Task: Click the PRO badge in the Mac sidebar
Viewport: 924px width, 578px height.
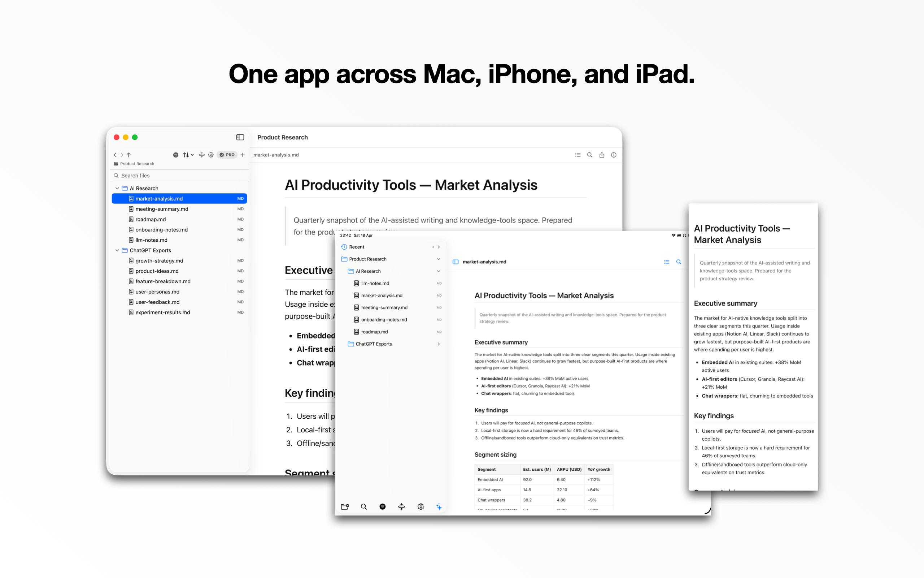Action: point(227,155)
